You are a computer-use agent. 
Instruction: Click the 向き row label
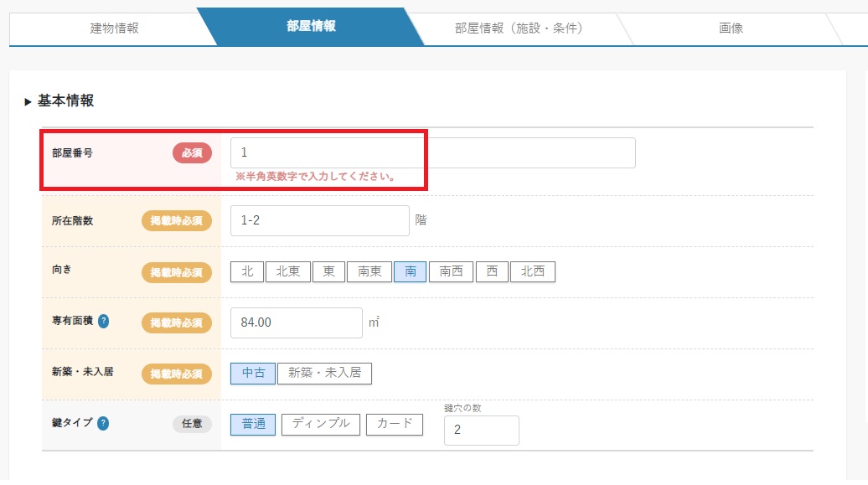(62, 270)
